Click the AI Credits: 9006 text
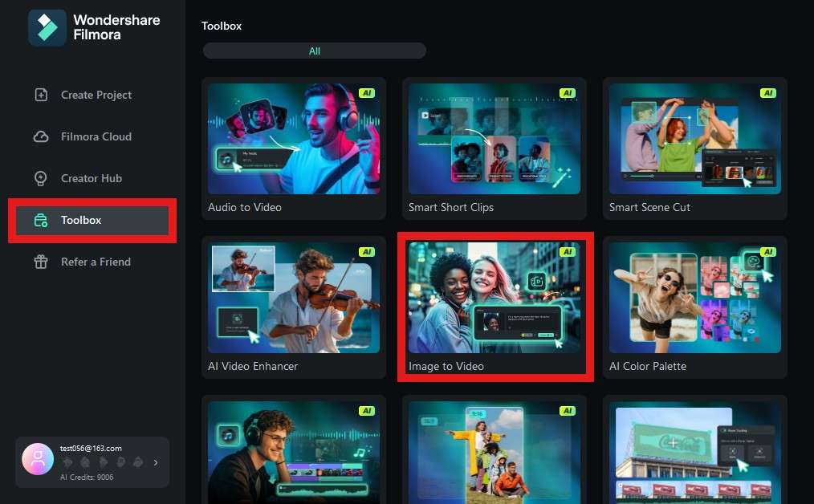This screenshot has width=814, height=504. pyautogui.click(x=87, y=477)
